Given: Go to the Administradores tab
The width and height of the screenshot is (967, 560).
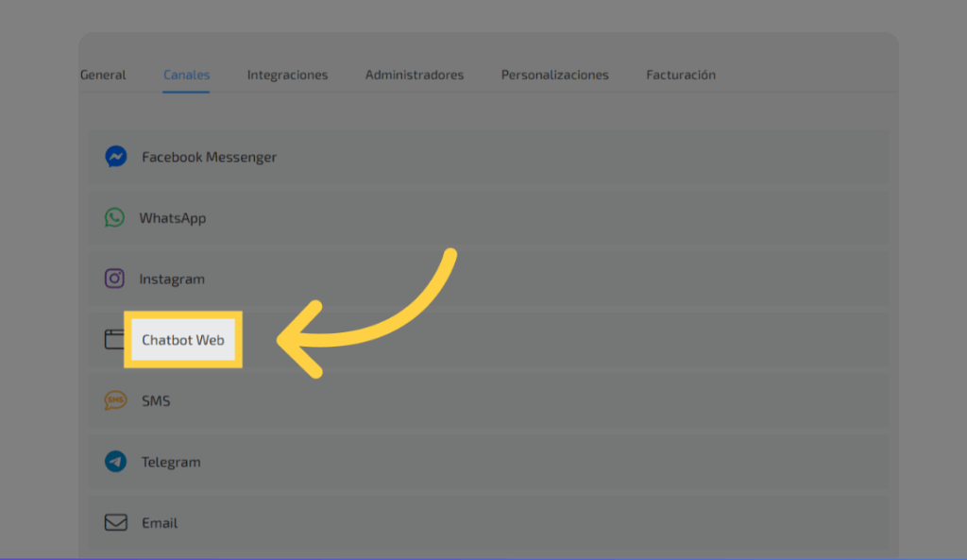Looking at the screenshot, I should point(415,75).
